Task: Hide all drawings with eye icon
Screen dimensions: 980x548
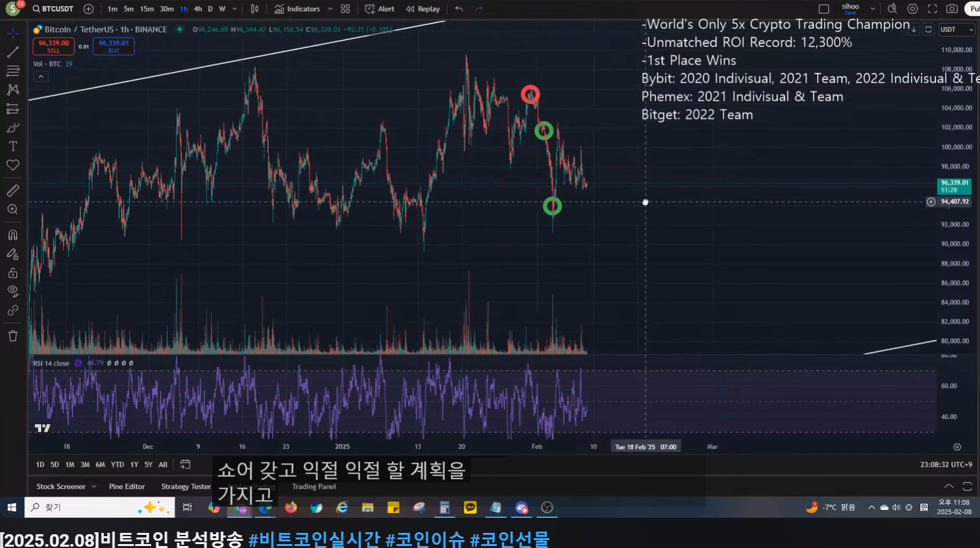Action: click(x=13, y=292)
